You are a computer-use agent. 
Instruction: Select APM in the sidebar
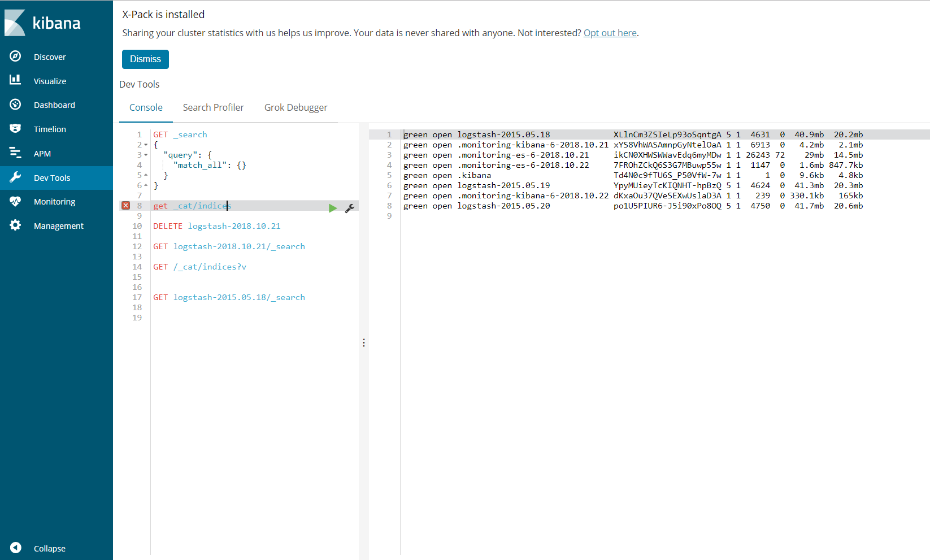pos(42,154)
